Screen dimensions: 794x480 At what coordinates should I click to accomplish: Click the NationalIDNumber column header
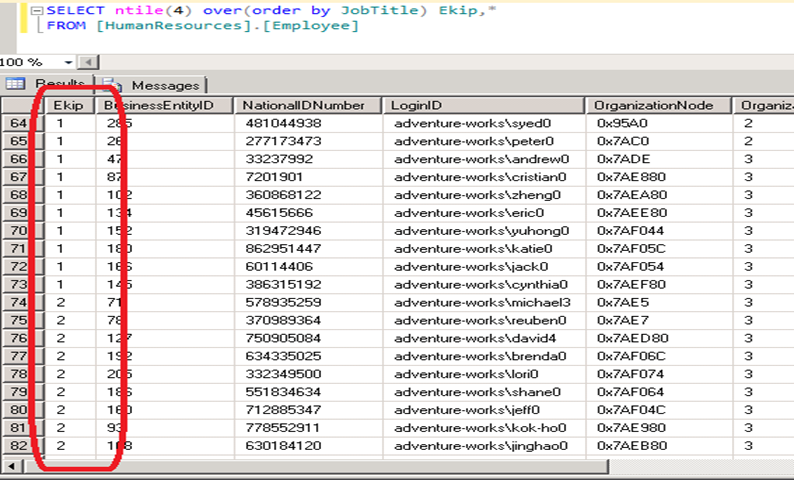point(307,105)
